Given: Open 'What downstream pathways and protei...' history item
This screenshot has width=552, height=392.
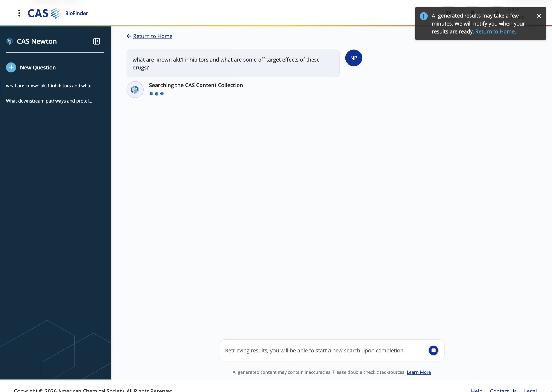Looking at the screenshot, I should click(49, 101).
